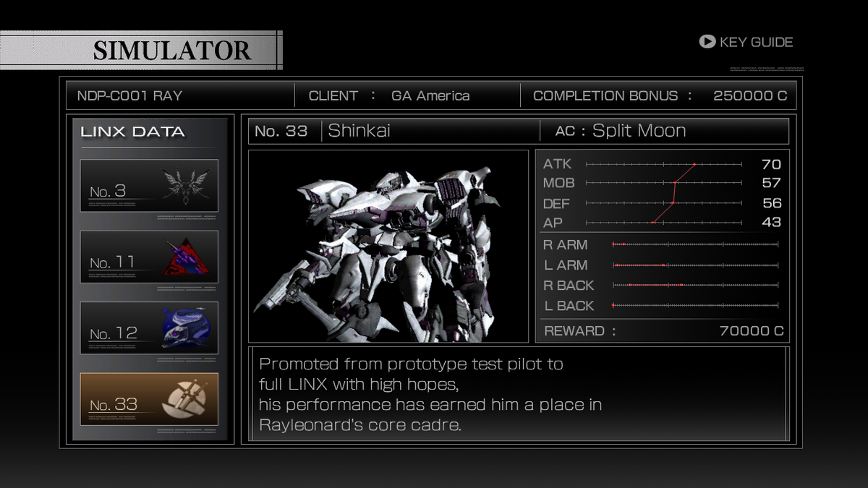
Task: Select the No. 3 LINX entry
Action: pyautogui.click(x=149, y=185)
